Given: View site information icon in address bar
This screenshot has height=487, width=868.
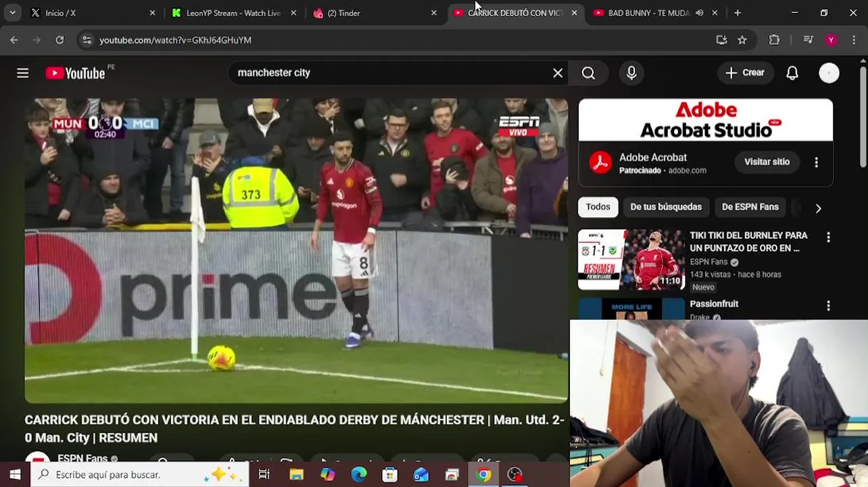Looking at the screenshot, I should point(87,40).
